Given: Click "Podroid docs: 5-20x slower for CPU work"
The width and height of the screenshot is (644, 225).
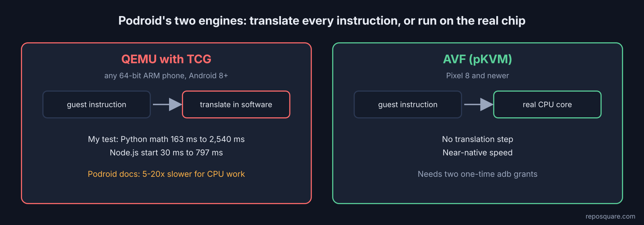Looking at the screenshot, I should pyautogui.click(x=166, y=174).
